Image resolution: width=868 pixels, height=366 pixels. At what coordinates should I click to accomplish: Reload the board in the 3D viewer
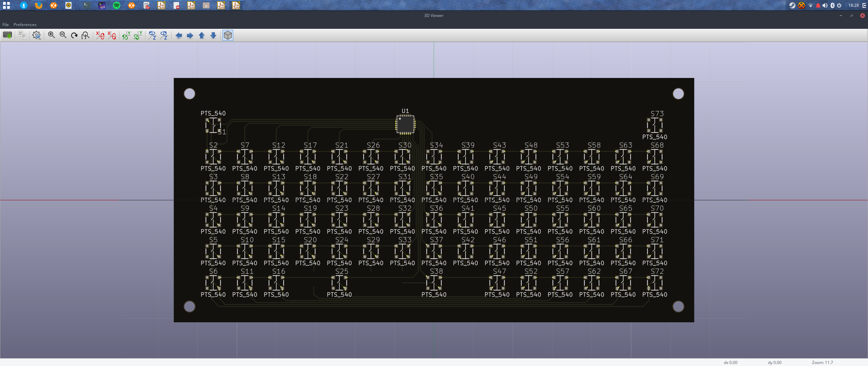point(7,35)
